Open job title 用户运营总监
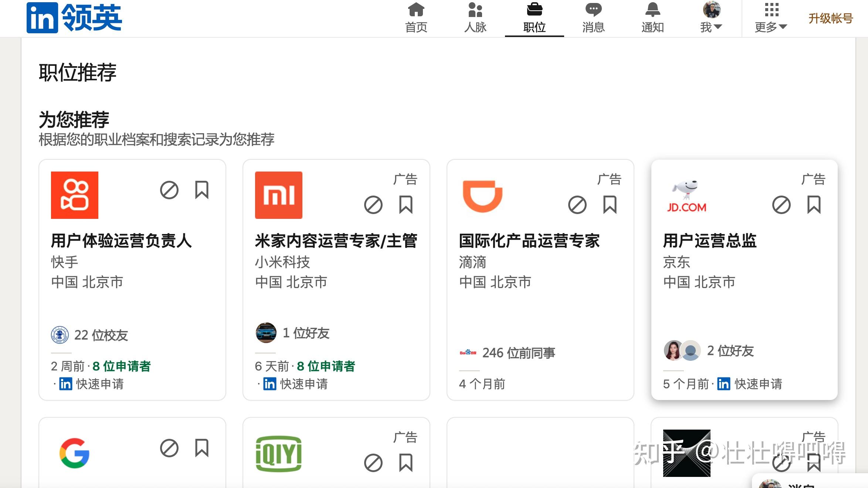The width and height of the screenshot is (868, 488). coord(710,241)
